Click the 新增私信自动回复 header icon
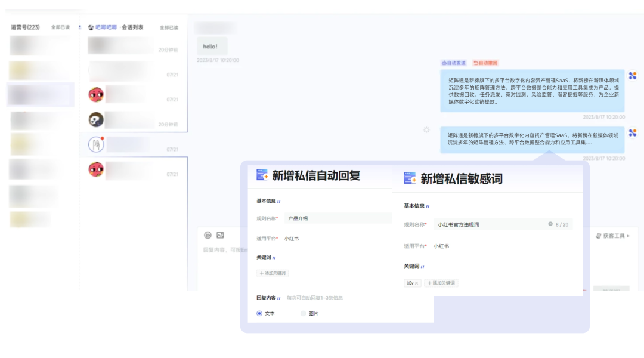The width and height of the screenshot is (644, 358). (x=262, y=175)
